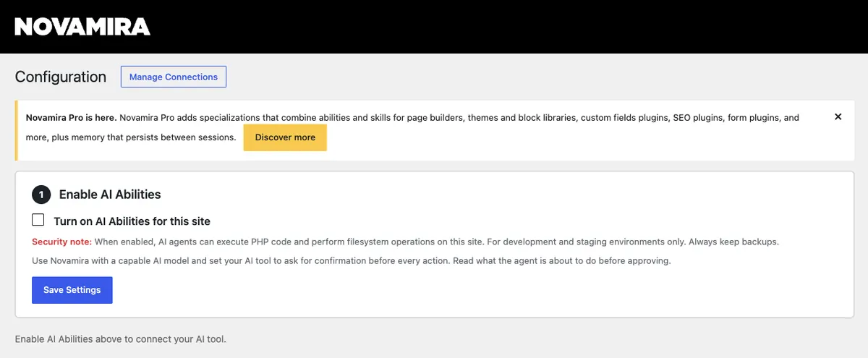The image size is (868, 358).
Task: Click the red Security note label
Action: tap(62, 242)
